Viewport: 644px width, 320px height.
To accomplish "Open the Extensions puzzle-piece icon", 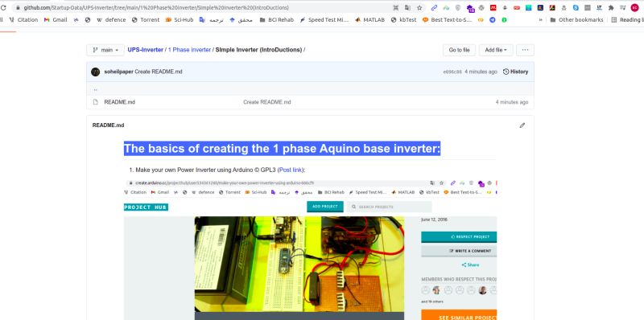I will click(x=611, y=7).
